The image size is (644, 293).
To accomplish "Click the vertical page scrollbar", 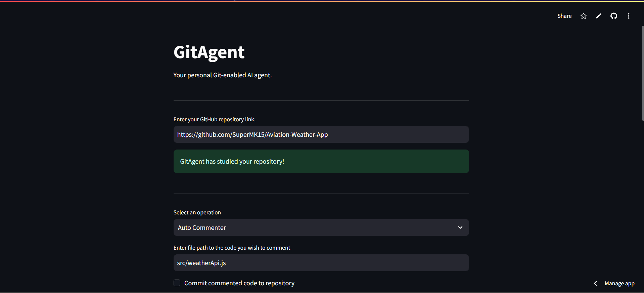I will [x=643, y=73].
